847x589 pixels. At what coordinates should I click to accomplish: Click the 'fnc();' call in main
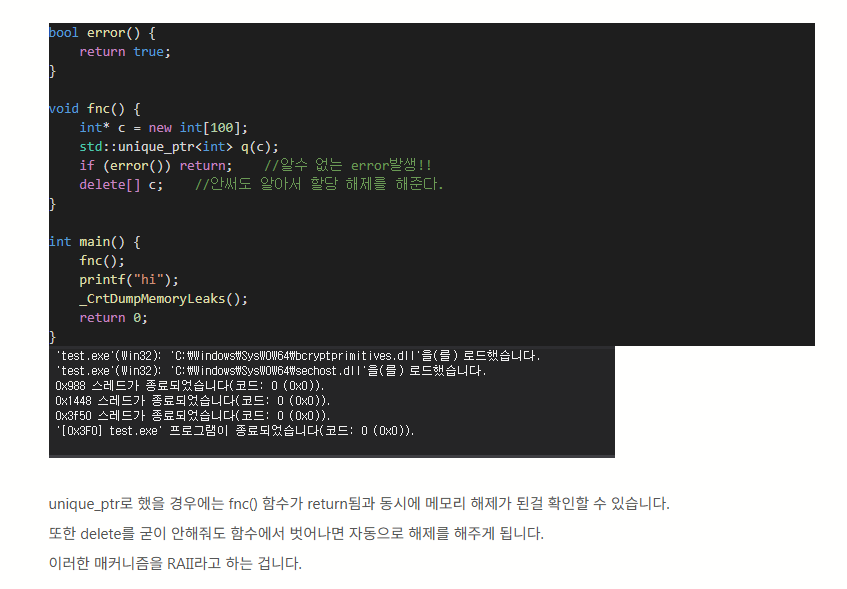click(x=102, y=261)
